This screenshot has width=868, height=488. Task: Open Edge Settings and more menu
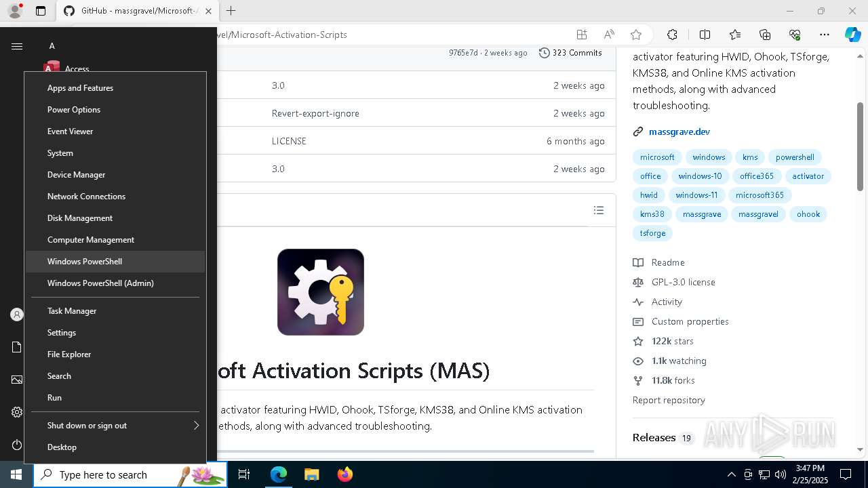825,35
